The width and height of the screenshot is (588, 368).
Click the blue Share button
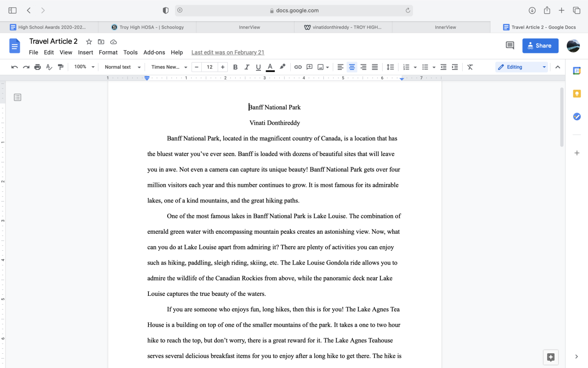click(540, 46)
